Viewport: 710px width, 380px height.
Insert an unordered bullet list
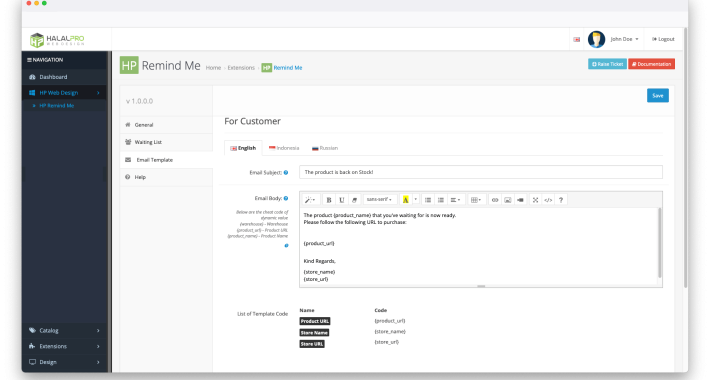point(428,200)
